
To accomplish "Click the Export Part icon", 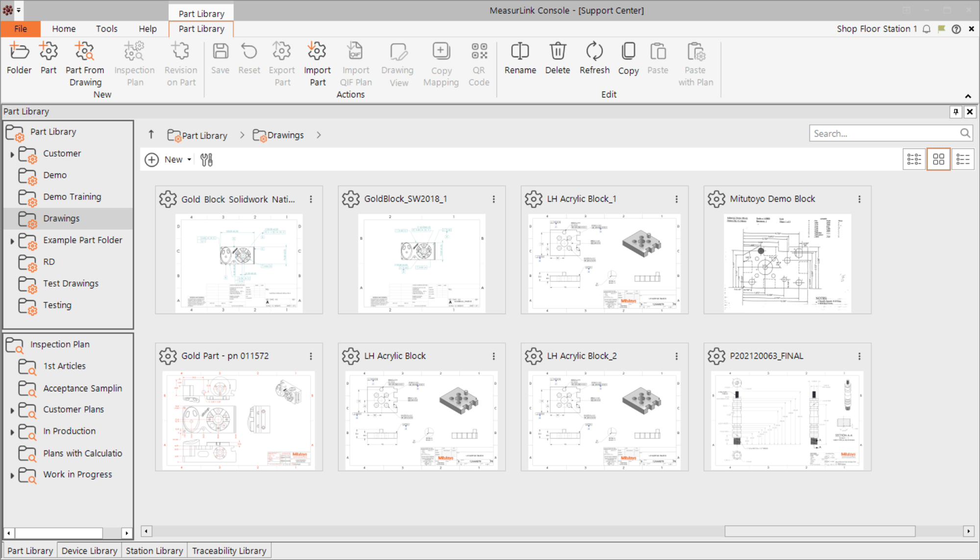I will tap(282, 64).
